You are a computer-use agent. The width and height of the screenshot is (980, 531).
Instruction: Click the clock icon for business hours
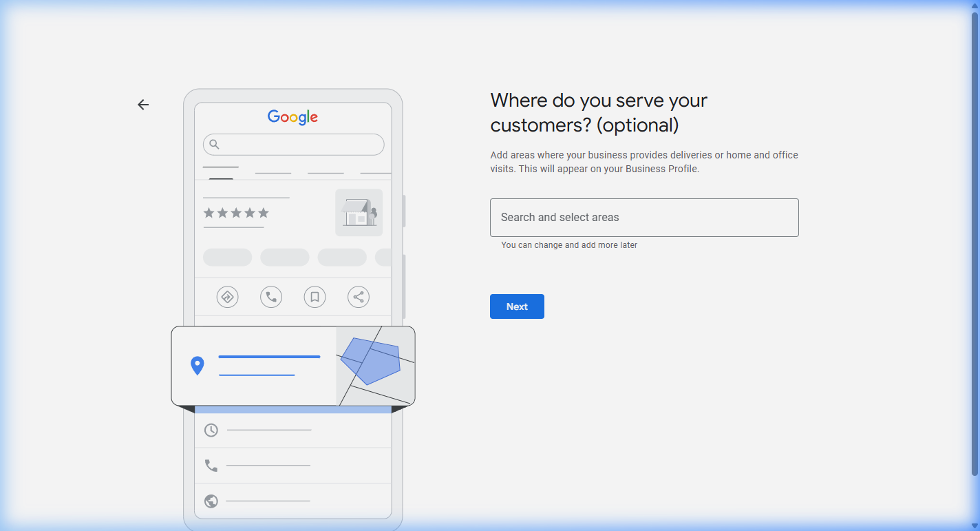click(211, 430)
